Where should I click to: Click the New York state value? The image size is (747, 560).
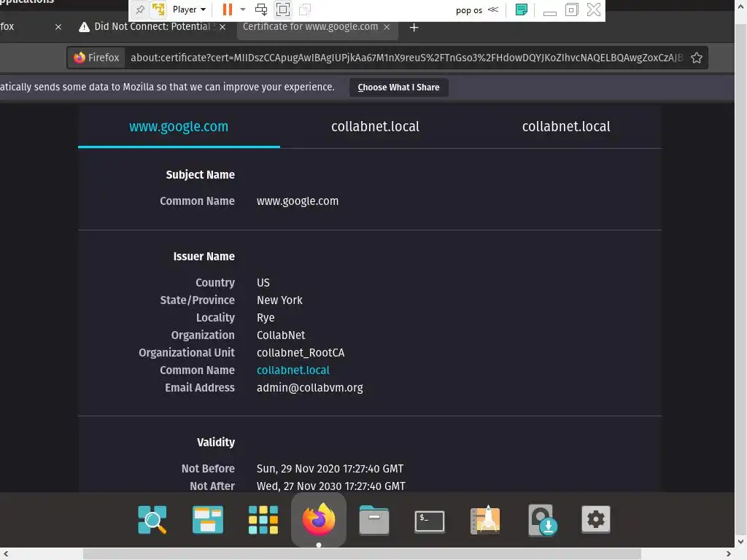(x=279, y=300)
